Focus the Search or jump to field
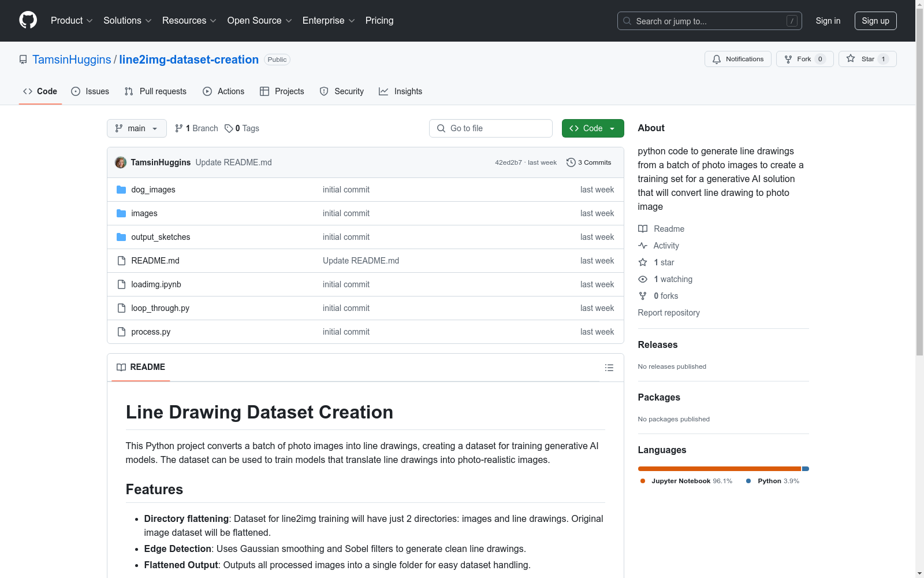 tap(710, 21)
